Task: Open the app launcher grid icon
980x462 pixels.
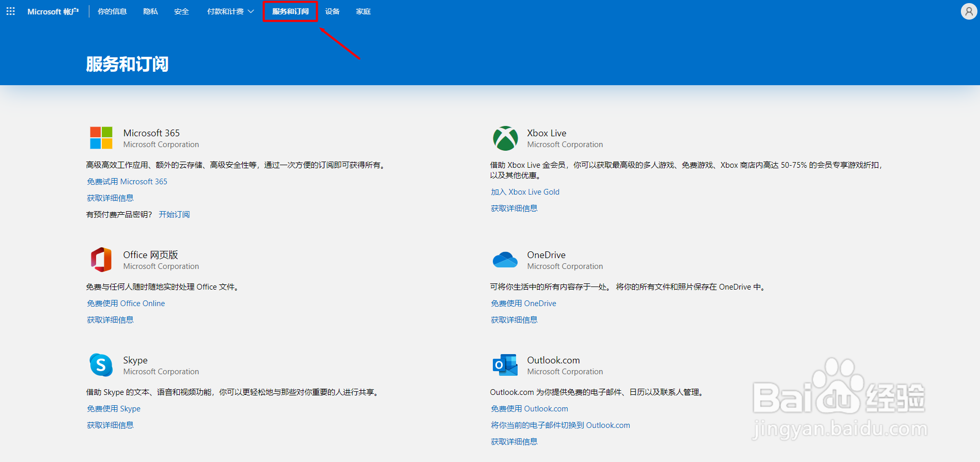Action: click(10, 11)
